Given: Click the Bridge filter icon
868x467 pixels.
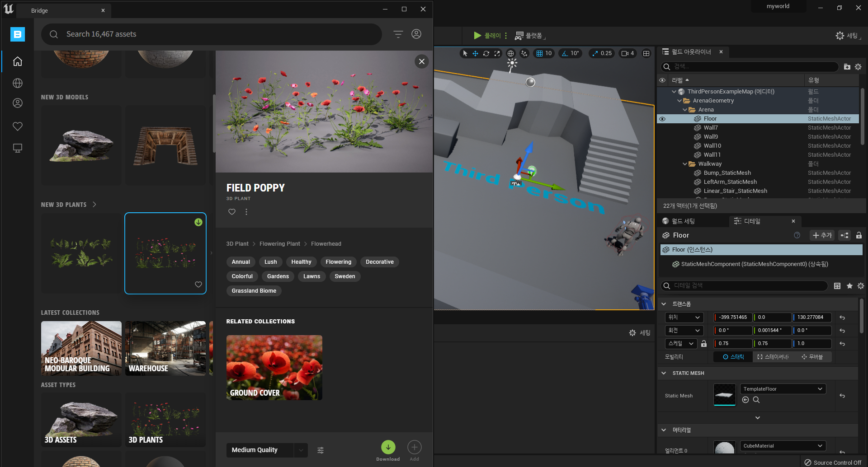Looking at the screenshot, I should point(398,34).
